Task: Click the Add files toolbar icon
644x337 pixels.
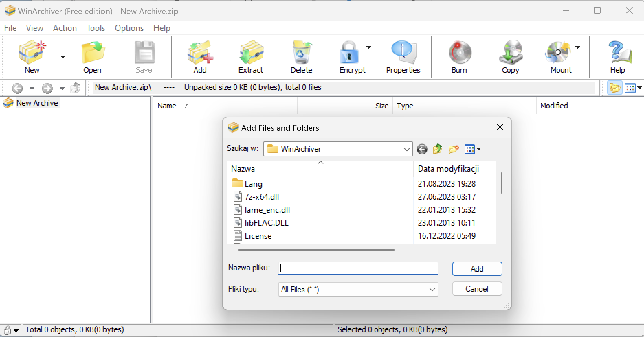Action: pyautogui.click(x=200, y=53)
